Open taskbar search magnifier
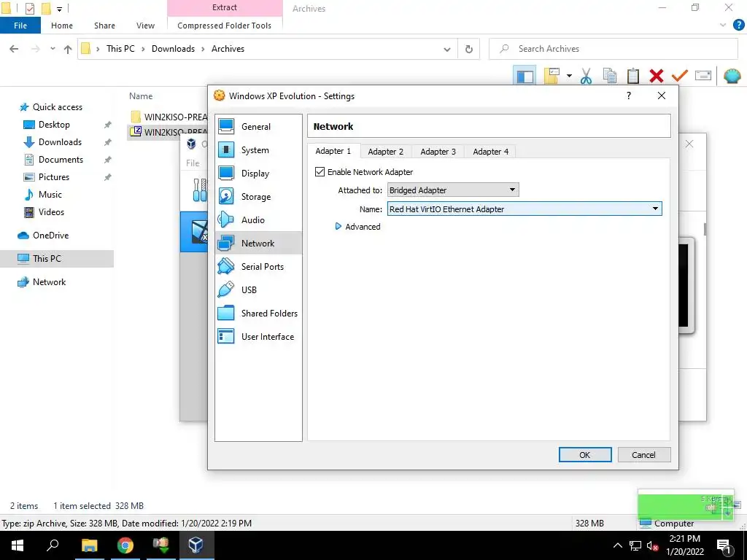Viewport: 747px width, 560px height. coord(53,545)
